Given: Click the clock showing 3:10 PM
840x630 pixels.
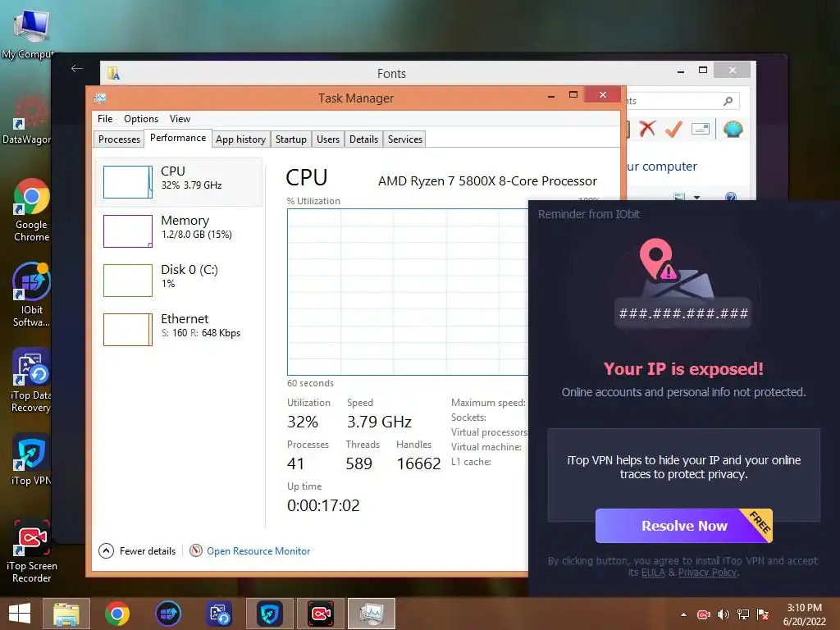Looking at the screenshot, I should tap(804, 614).
